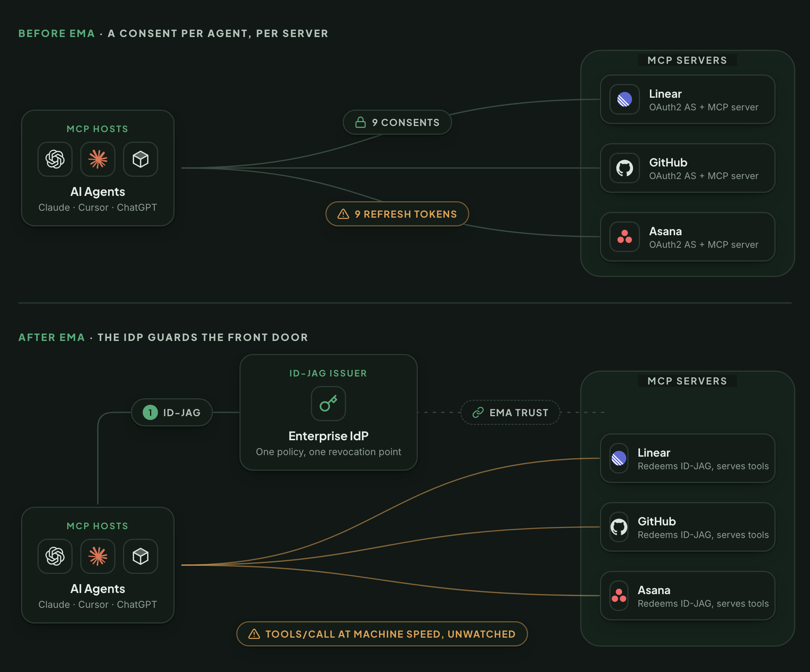
Task: Click the Asana logo beside 'OAuth2 AS + MCP server'
Action: 624,236
